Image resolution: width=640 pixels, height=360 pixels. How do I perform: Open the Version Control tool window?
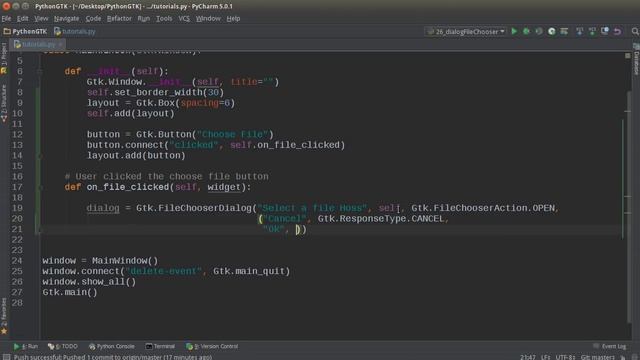coord(212,346)
